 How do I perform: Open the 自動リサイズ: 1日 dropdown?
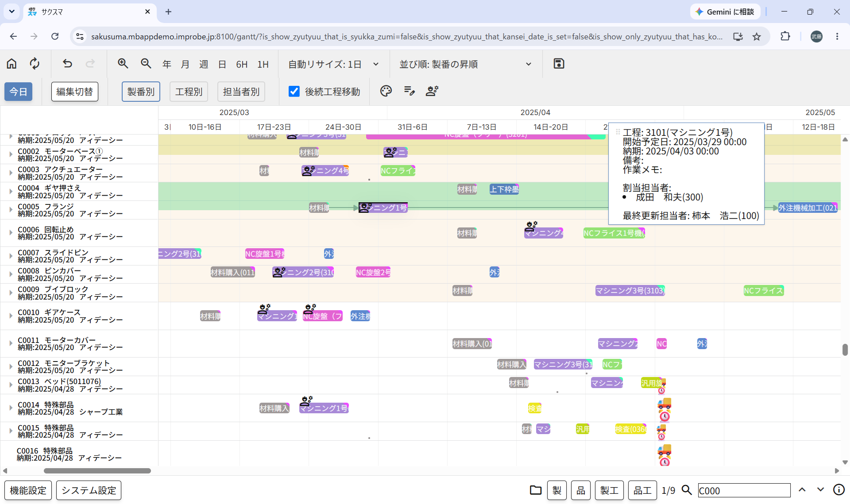tap(333, 64)
